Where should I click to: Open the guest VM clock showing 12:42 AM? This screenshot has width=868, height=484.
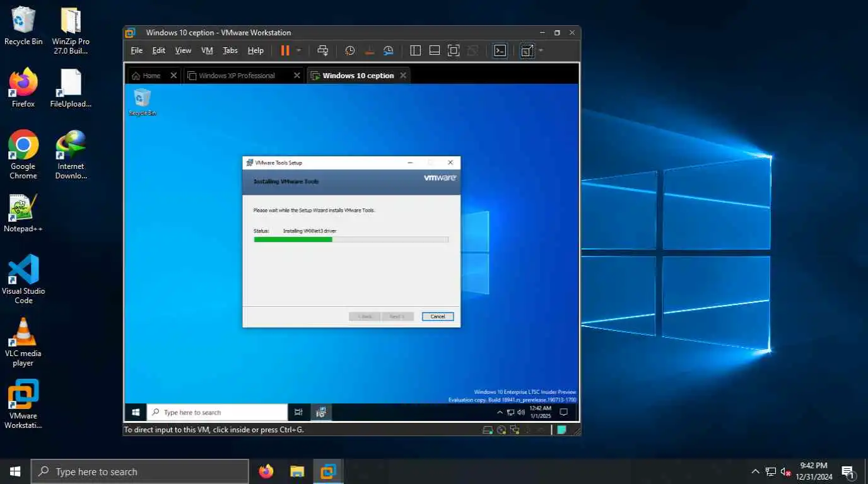click(x=540, y=412)
